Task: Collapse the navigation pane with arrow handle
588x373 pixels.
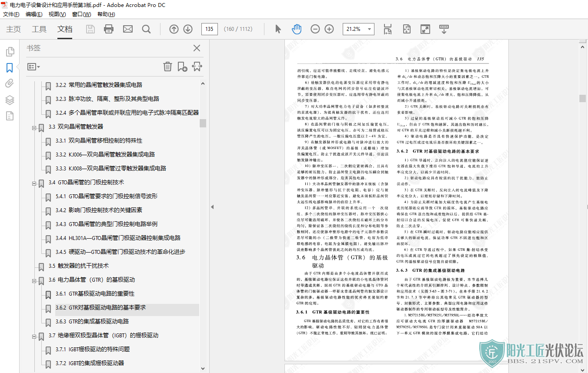Action: pyautogui.click(x=212, y=207)
